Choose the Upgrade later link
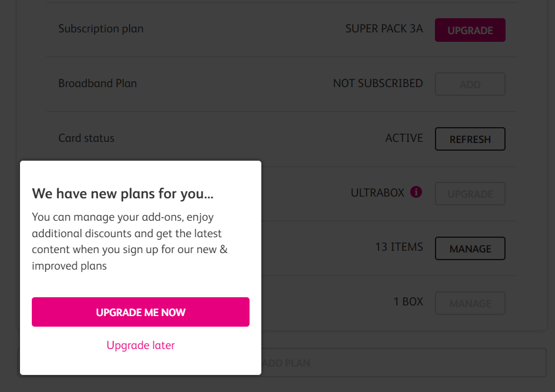This screenshot has width=555, height=392. click(x=141, y=345)
